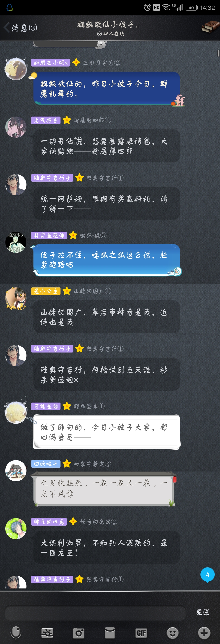Click the 46人在线 online members indicator
Screen dimensions: 220x644
[x=110, y=34]
